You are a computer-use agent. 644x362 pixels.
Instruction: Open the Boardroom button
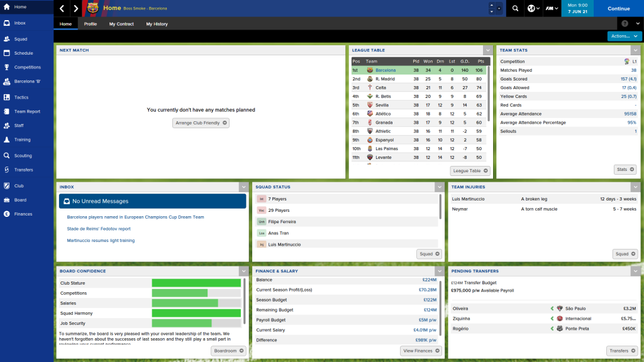(x=228, y=351)
